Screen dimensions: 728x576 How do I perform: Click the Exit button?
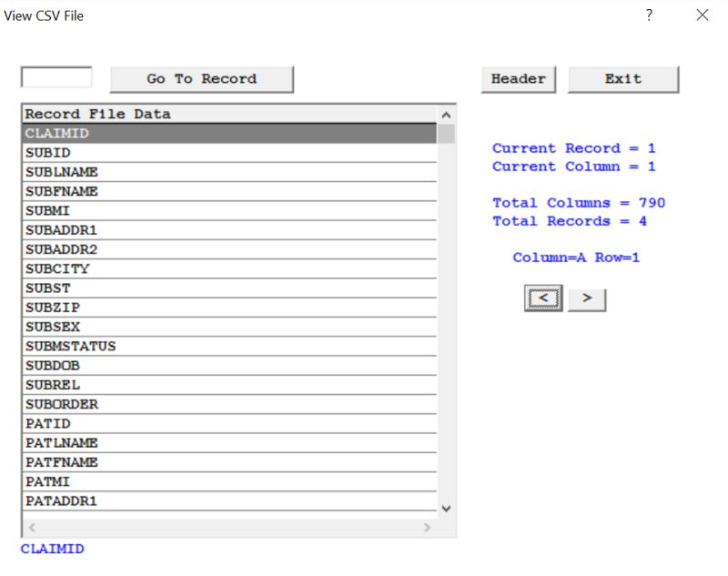point(622,79)
